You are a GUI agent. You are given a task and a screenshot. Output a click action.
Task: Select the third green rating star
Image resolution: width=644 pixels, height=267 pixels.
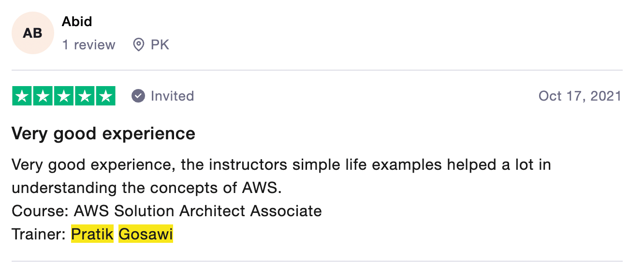[x=63, y=96]
